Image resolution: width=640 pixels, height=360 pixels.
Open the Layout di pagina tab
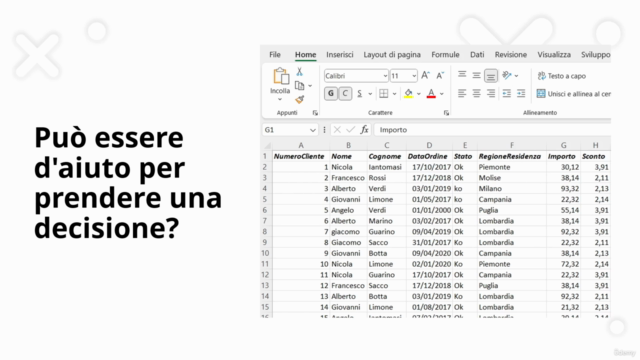392,55
